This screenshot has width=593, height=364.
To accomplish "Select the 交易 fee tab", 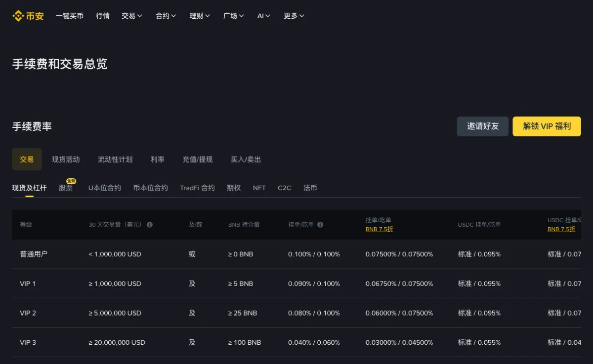I will pyautogui.click(x=27, y=160).
